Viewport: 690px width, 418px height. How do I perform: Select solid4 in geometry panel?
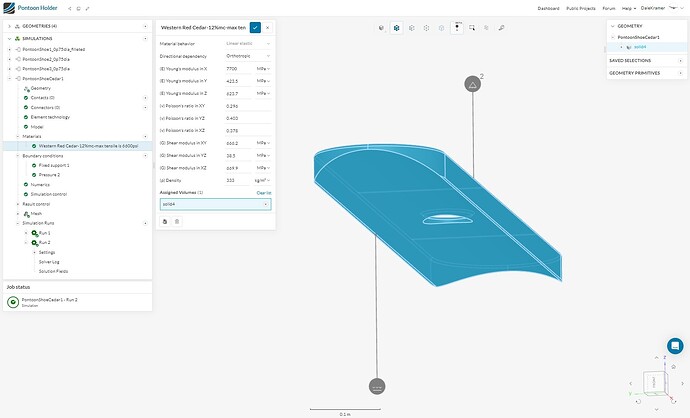640,47
